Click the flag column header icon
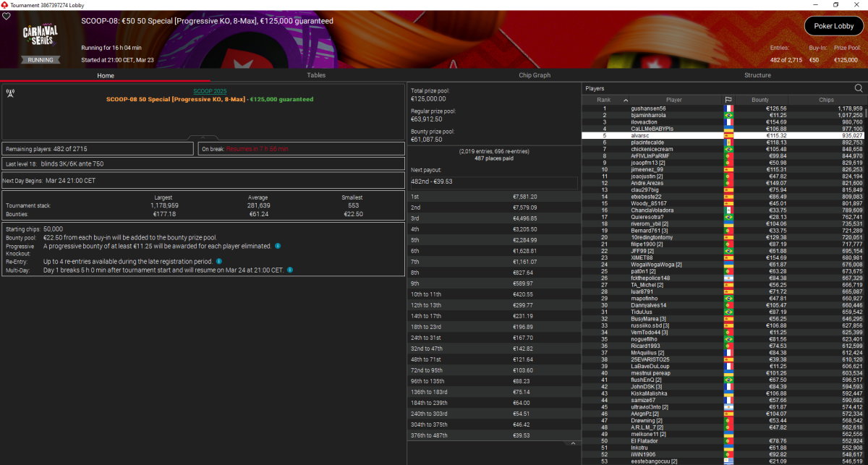The image size is (868, 465). coord(728,100)
